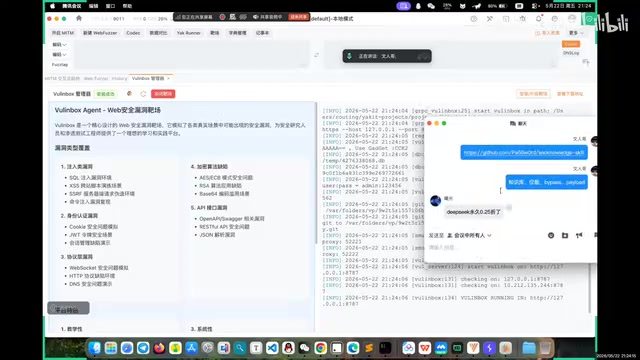The image size is (640, 360).
Task: Click the 'WebSocket 安全问题模拟' list item
Action: click(99, 268)
